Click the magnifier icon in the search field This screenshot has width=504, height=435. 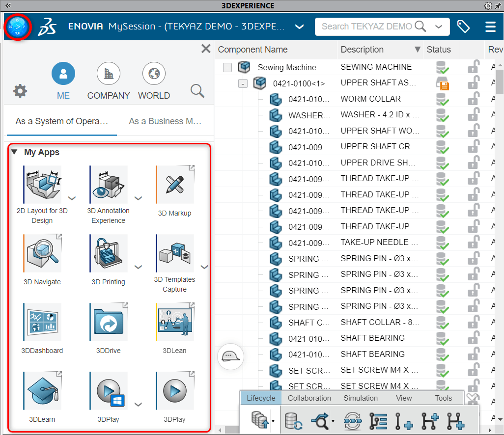420,27
